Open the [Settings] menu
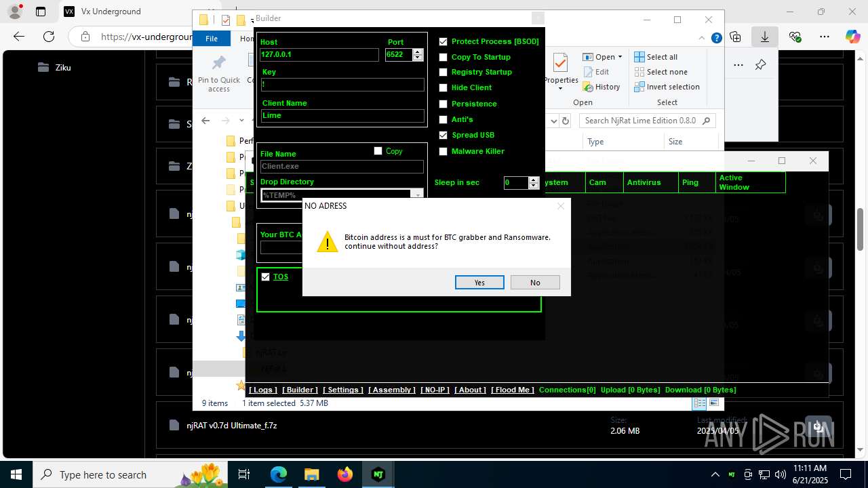The height and width of the screenshot is (488, 868). pos(342,390)
